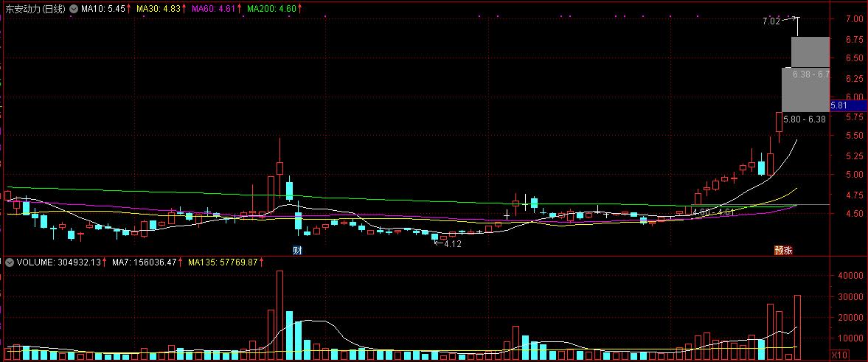Click the 7.02 high price annotation
868x362 pixels.
pos(771,21)
